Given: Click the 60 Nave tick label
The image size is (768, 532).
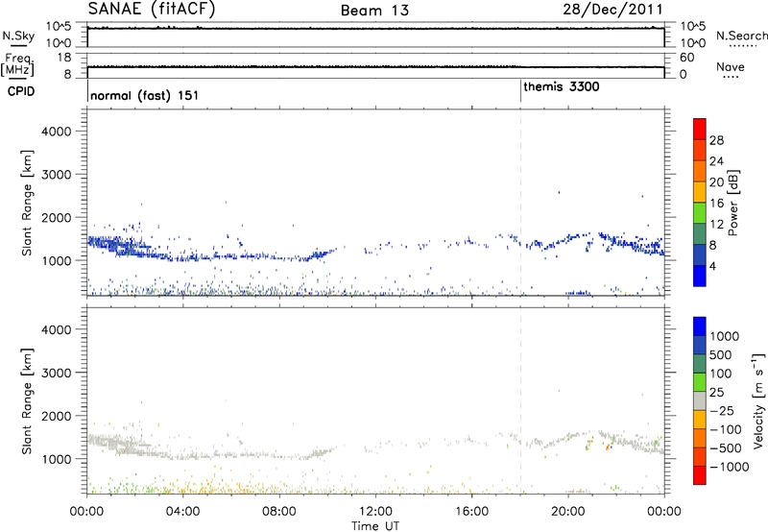Looking at the screenshot, I should (686, 58).
